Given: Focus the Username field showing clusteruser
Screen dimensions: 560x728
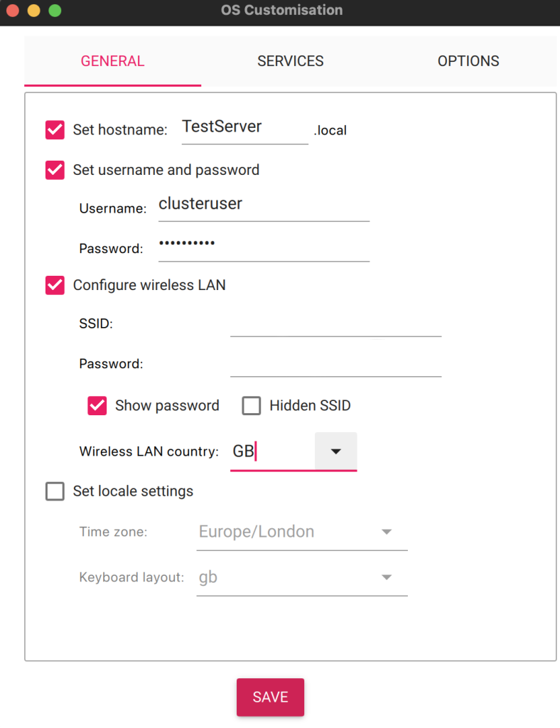Looking at the screenshot, I should (263, 205).
